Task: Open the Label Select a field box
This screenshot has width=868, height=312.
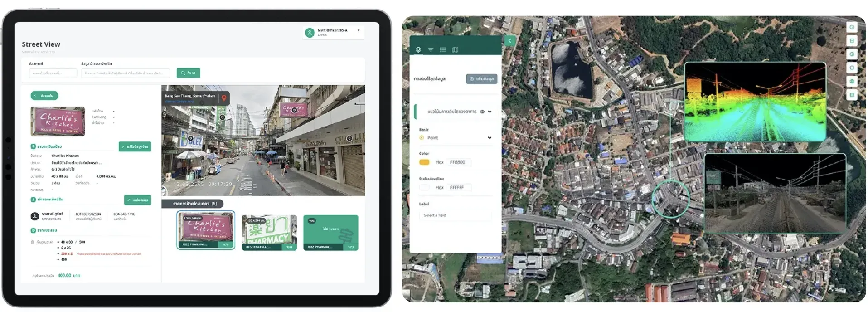Action: coord(455,215)
